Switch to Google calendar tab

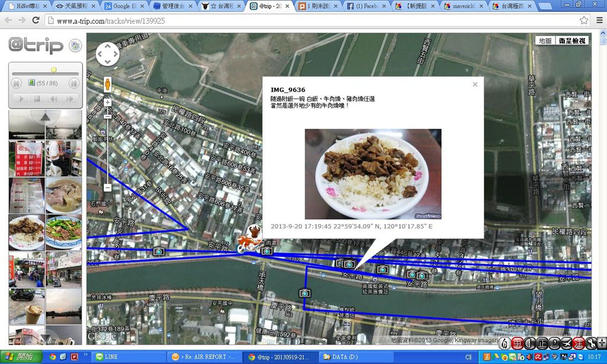[x=124, y=6]
